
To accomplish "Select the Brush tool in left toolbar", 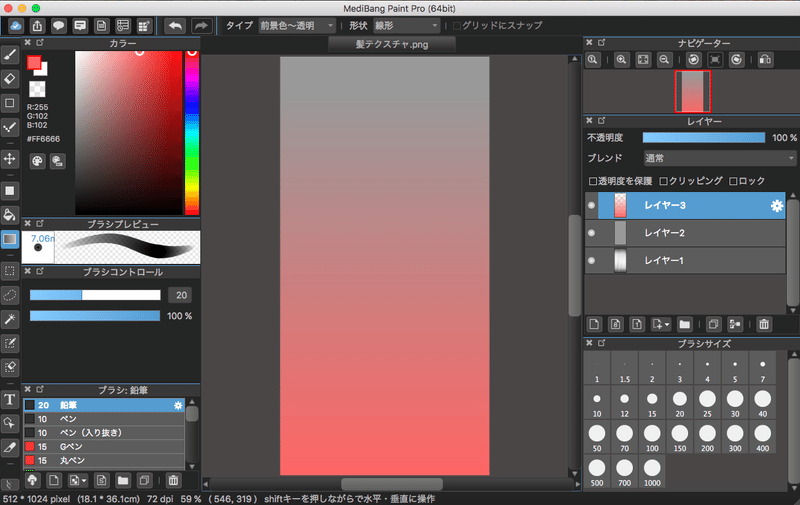I will pos(10,55).
